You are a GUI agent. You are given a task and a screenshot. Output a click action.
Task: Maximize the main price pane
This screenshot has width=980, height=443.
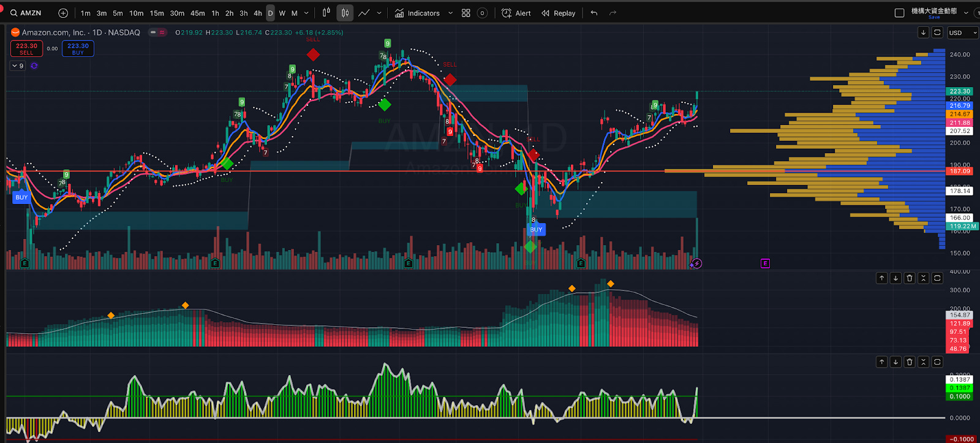[937, 32]
